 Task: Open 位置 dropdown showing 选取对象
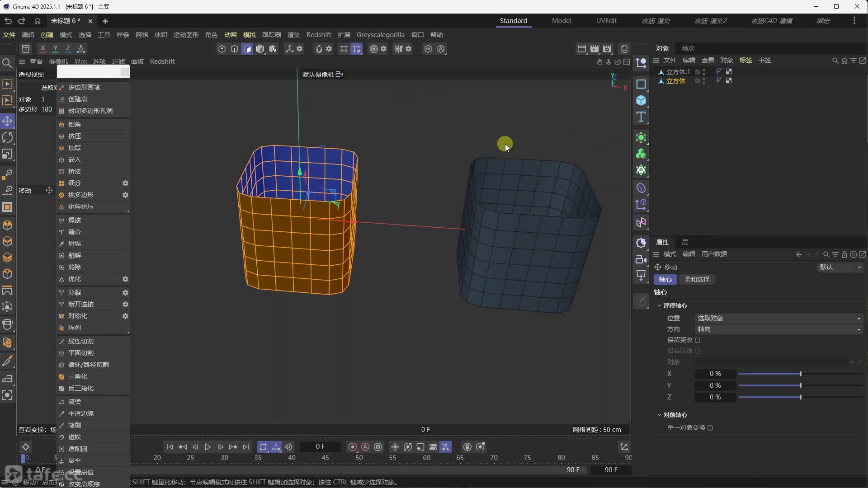click(778, 318)
